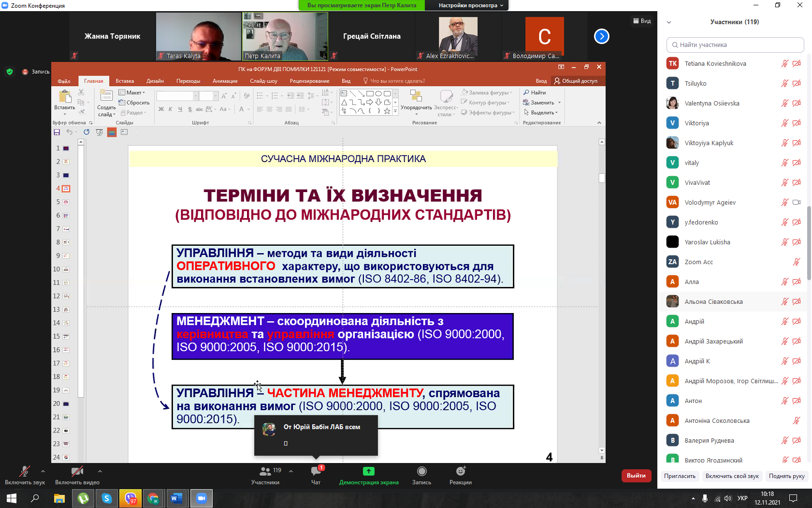Viewport: 812px width, 508px height.
Task: Open the Select (Выделить) dropdown
Action: 541,113
